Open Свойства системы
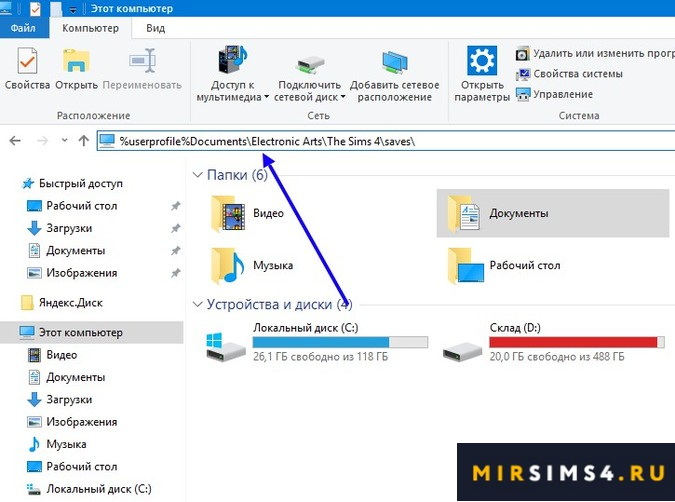Viewport: 675px width, 502px height. pyautogui.click(x=569, y=74)
